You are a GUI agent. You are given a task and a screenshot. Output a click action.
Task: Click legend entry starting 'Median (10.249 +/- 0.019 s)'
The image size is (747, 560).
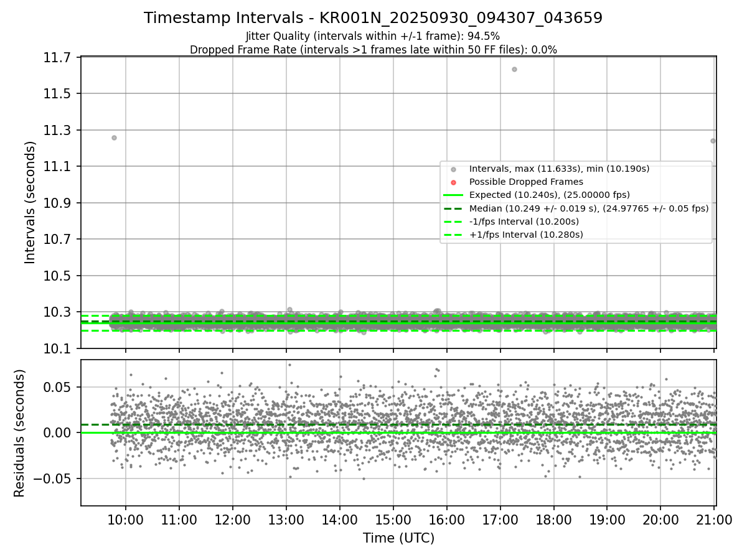589,208
